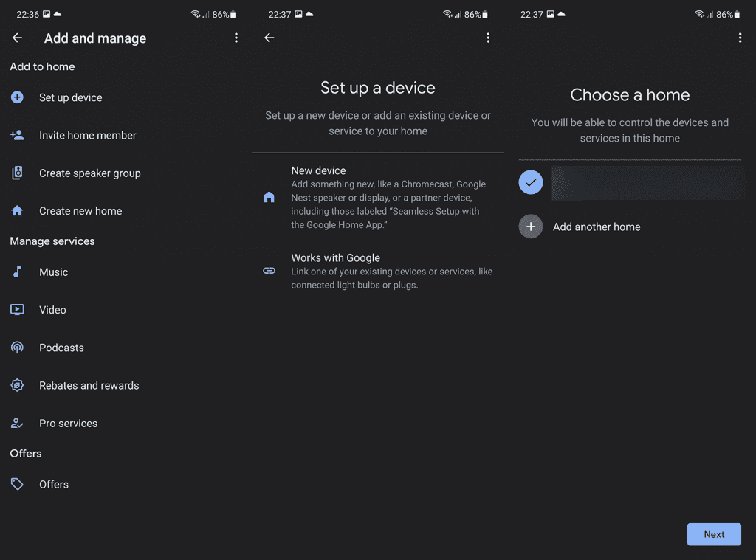The image size is (756, 560).
Task: Tap the Next button
Action: coord(714,534)
